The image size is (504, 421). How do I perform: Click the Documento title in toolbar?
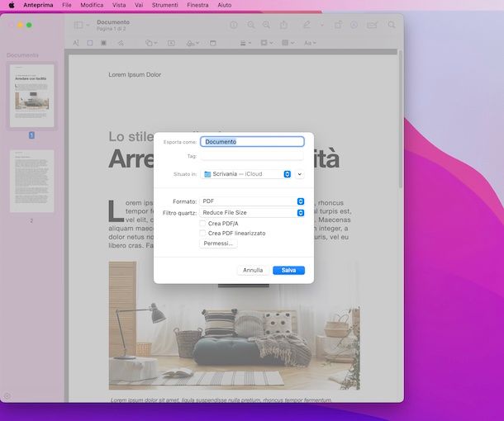(113, 22)
